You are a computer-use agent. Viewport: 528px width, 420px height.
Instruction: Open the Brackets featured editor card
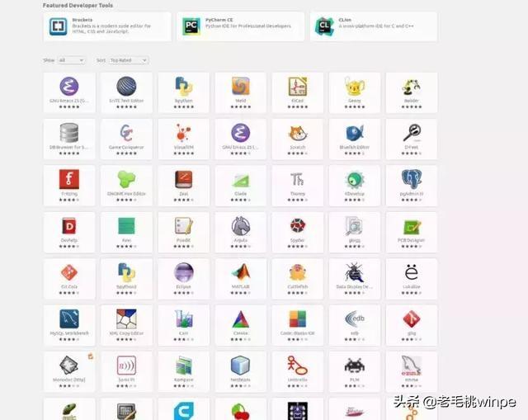pyautogui.click(x=107, y=26)
